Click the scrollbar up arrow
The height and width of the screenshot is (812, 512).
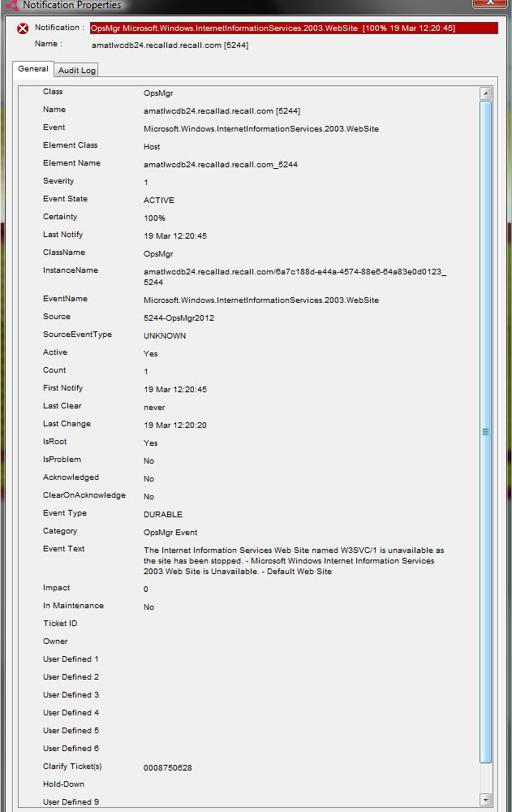[x=485, y=93]
